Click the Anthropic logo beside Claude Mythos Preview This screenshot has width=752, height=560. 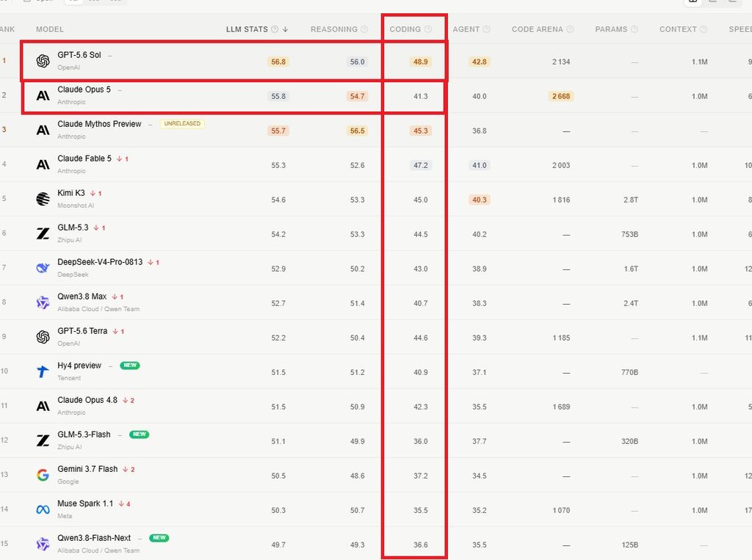pyautogui.click(x=43, y=130)
